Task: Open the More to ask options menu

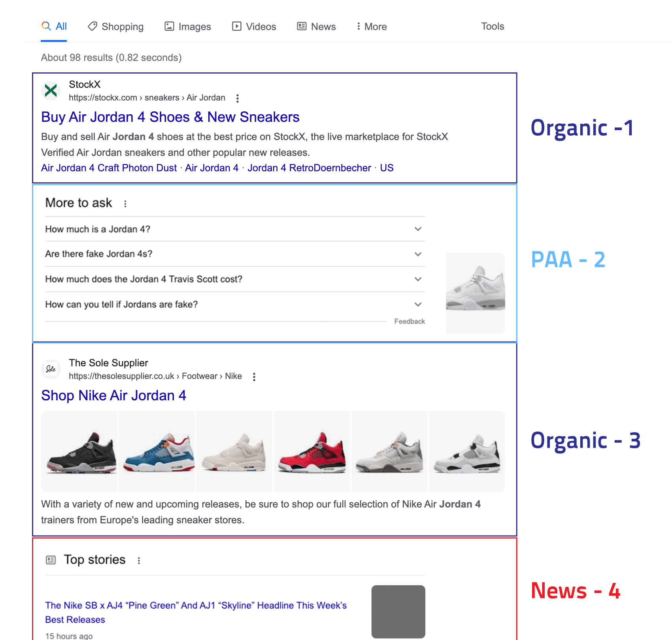Action: click(x=125, y=204)
